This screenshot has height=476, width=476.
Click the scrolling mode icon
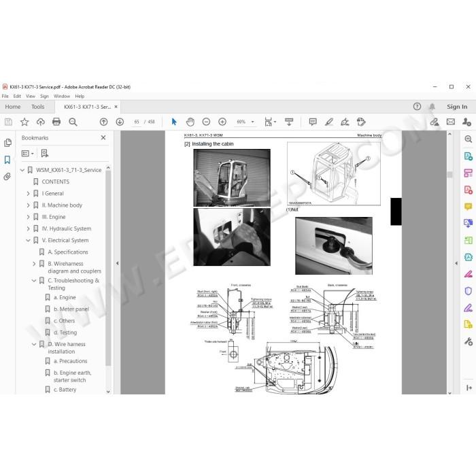tap(289, 122)
